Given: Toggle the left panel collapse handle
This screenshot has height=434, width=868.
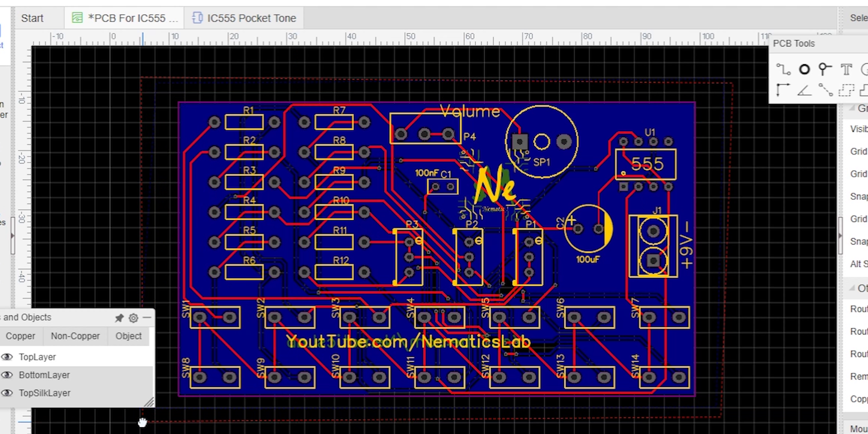Looking at the screenshot, I should (x=13, y=235).
